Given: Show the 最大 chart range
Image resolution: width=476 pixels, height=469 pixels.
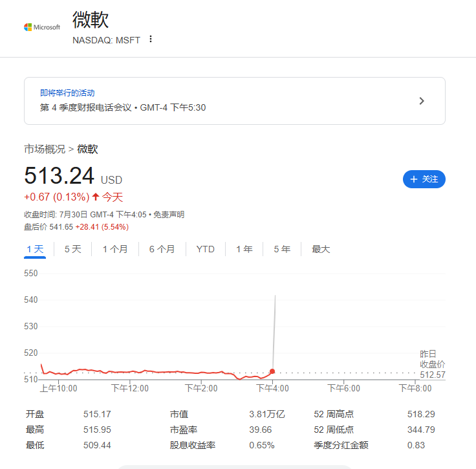Looking at the screenshot, I should [321, 249].
